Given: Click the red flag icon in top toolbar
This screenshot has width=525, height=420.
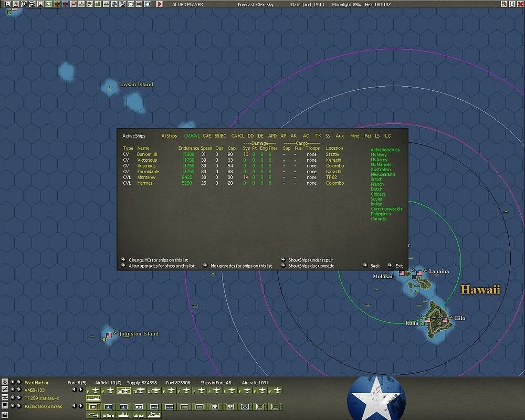Looking at the screenshot, I should click(73, 4).
